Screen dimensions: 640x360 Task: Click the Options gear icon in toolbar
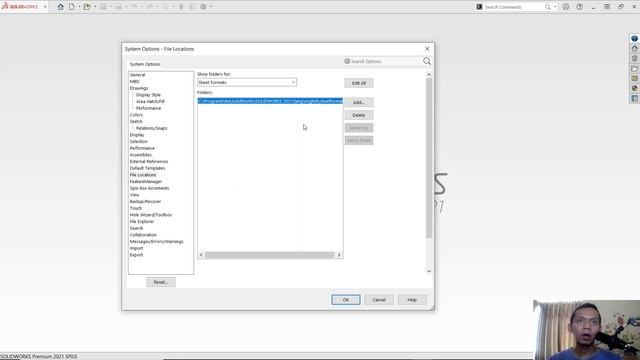pos(203,7)
